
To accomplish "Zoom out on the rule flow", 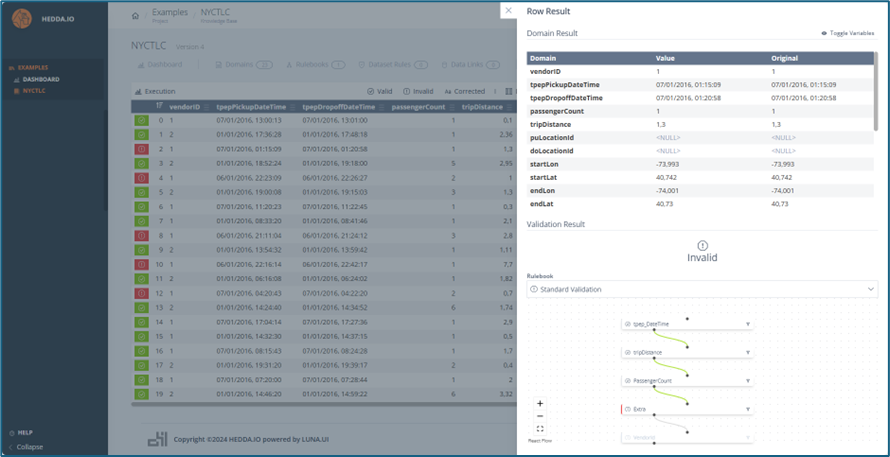I will tap(540, 416).
